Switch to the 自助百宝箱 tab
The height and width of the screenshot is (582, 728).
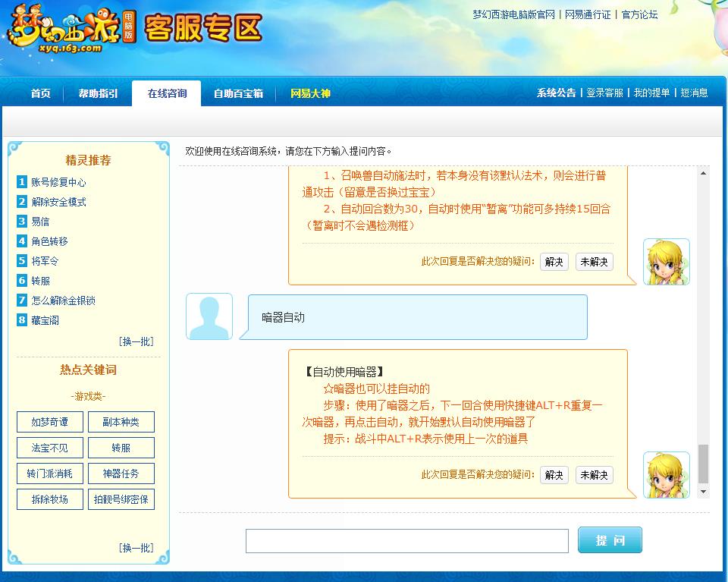tap(239, 93)
